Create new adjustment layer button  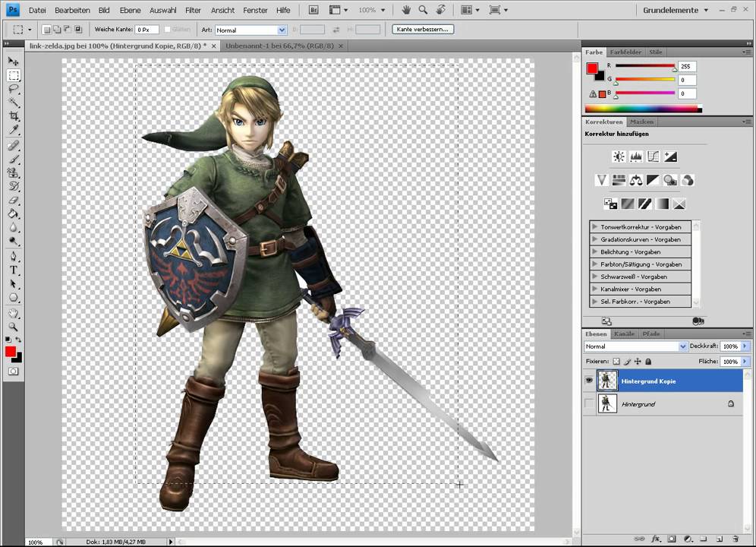point(688,539)
